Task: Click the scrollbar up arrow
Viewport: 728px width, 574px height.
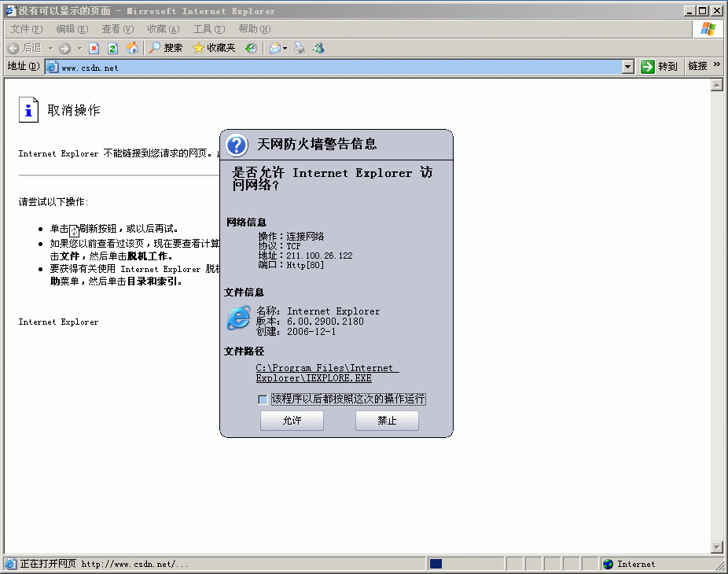Action: (716, 85)
